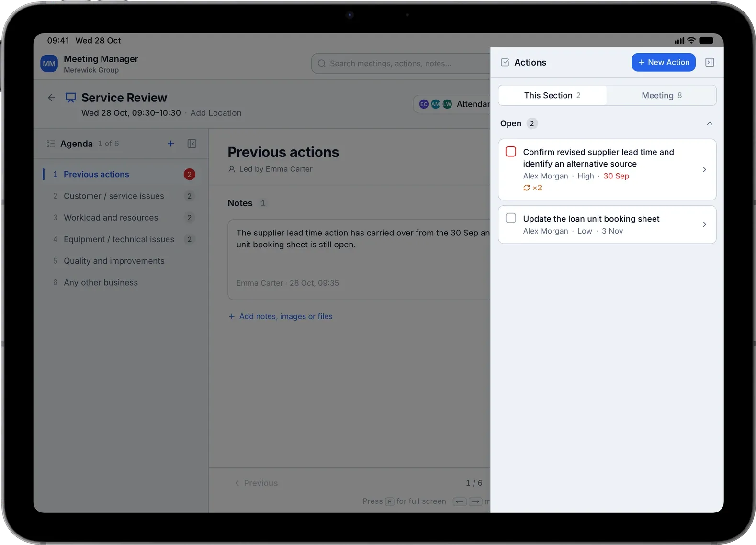Screen dimensions: 756x545
Task: Open the MM Meeting Manager logo
Action: coord(49,64)
